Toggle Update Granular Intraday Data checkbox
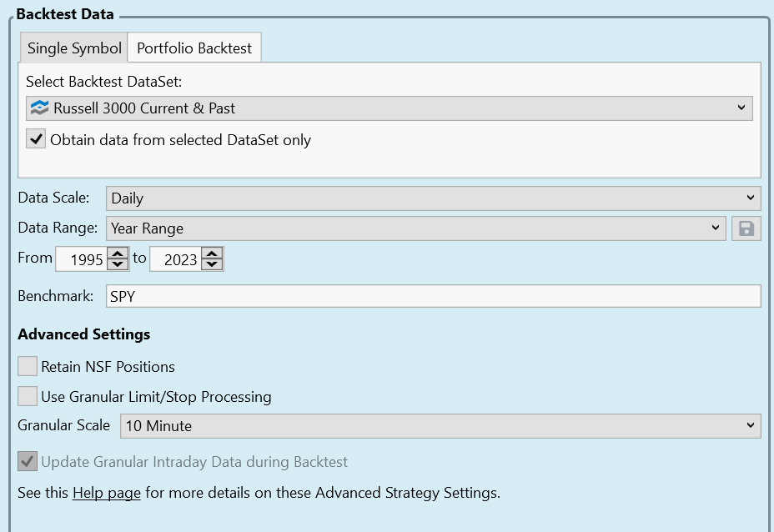774x532 pixels. tap(28, 461)
